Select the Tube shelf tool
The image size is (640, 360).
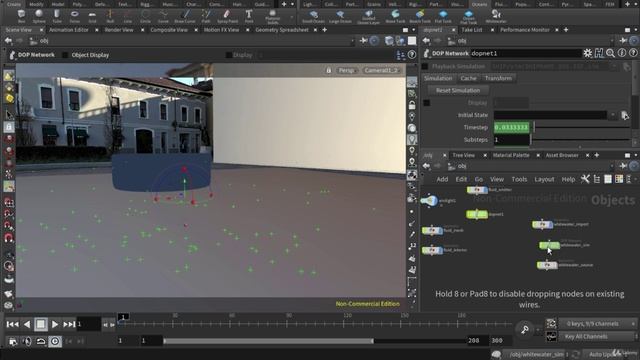(57, 16)
